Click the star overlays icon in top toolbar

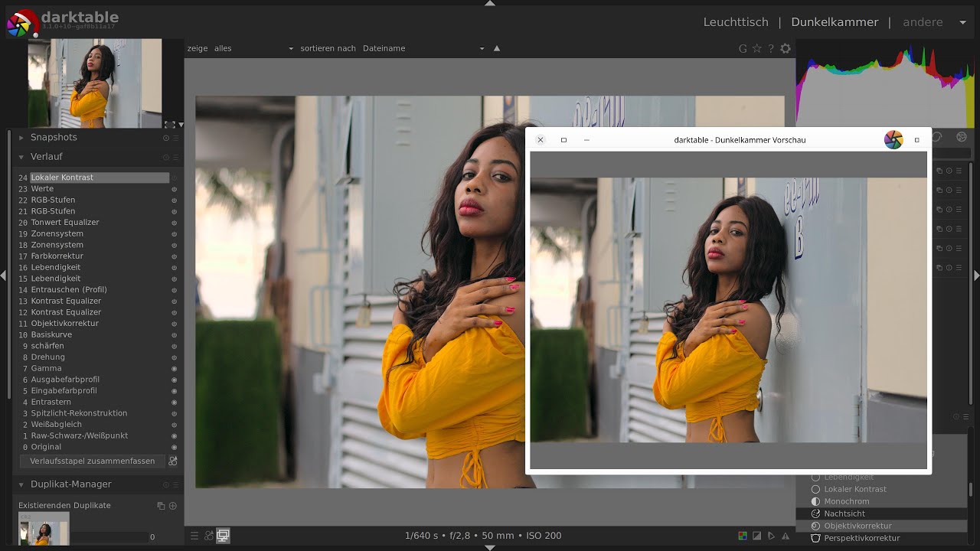(757, 48)
